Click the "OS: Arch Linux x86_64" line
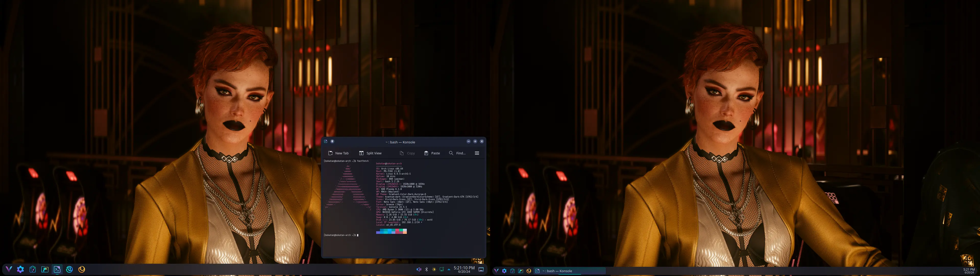 [x=389, y=168]
